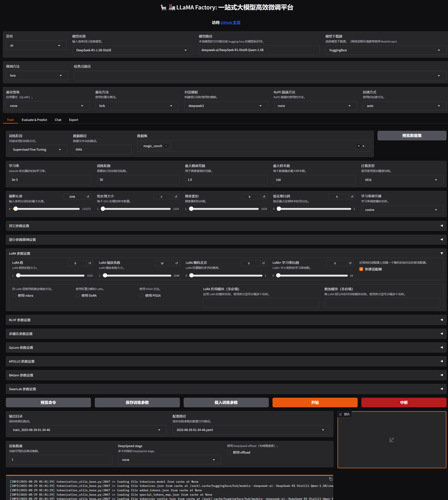Open the 输出目录 output directory dropdown
The image size is (448, 500).
[88, 430]
